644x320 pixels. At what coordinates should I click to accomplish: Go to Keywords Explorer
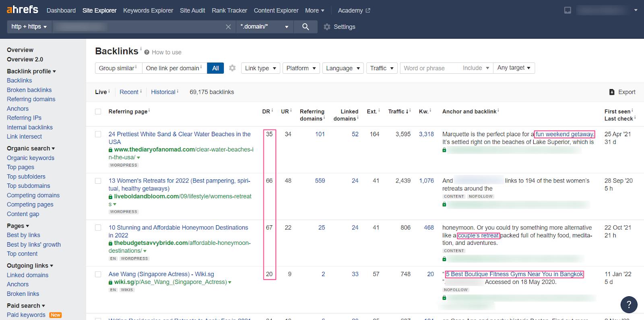[x=148, y=10]
